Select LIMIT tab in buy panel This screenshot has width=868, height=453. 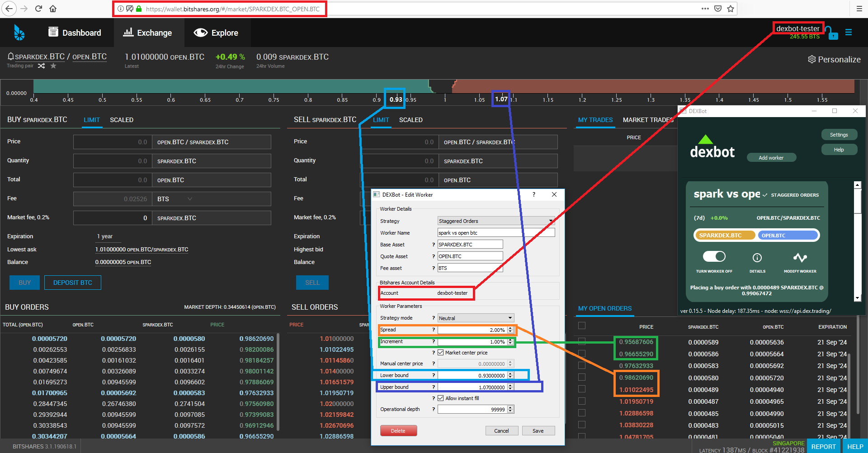point(92,120)
